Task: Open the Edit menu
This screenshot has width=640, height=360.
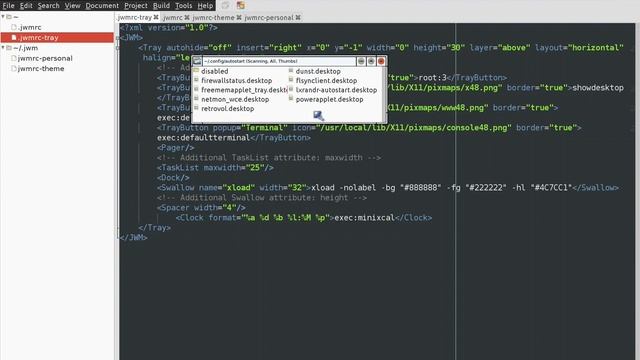Action: (26, 6)
